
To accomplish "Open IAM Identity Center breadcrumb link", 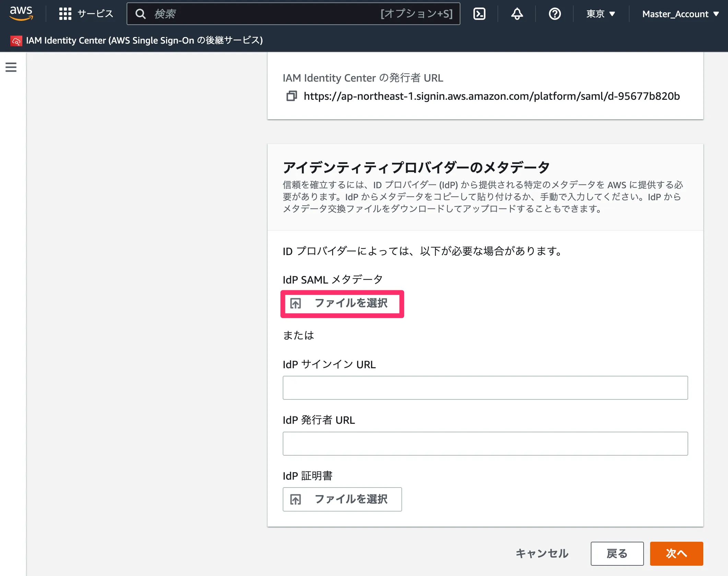I will coord(144,40).
